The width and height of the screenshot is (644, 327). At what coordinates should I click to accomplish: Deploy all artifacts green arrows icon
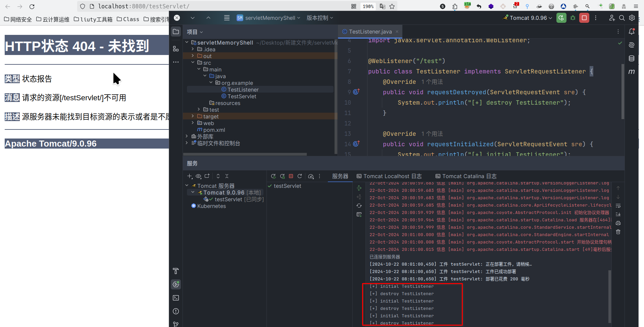(x=359, y=188)
